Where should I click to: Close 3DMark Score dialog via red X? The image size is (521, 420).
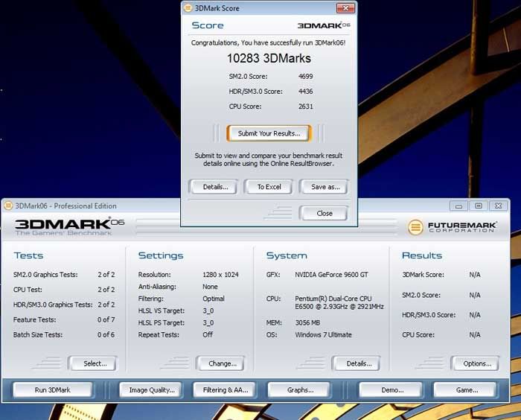345,8
